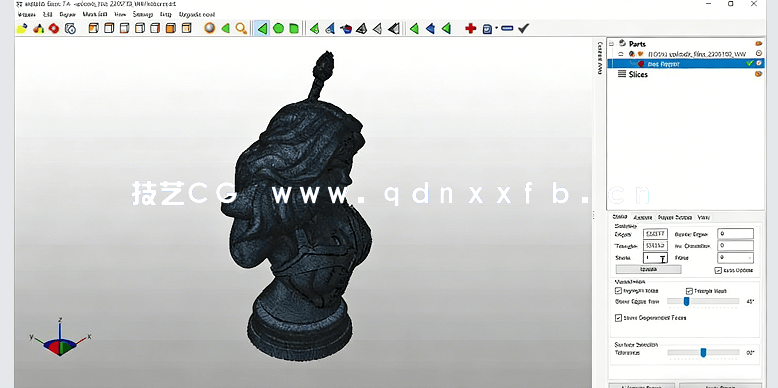
Task: Open the dropdown arrow beside the script icon
Action: point(497,29)
